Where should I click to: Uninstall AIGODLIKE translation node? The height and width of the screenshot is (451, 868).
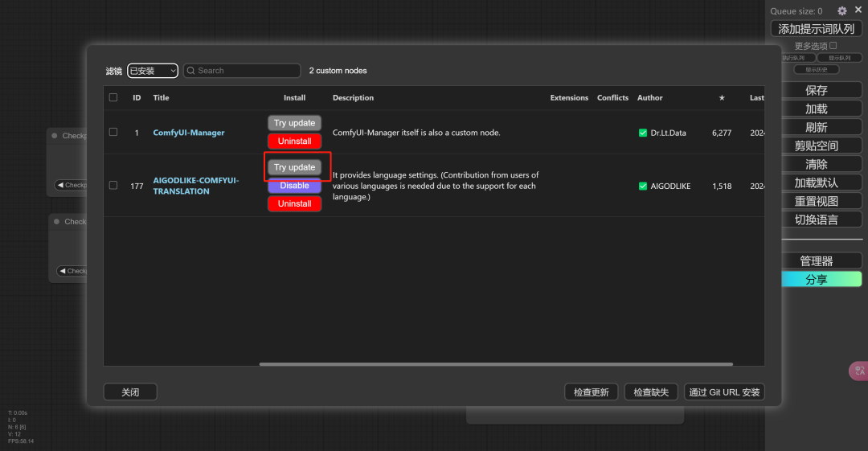294,204
